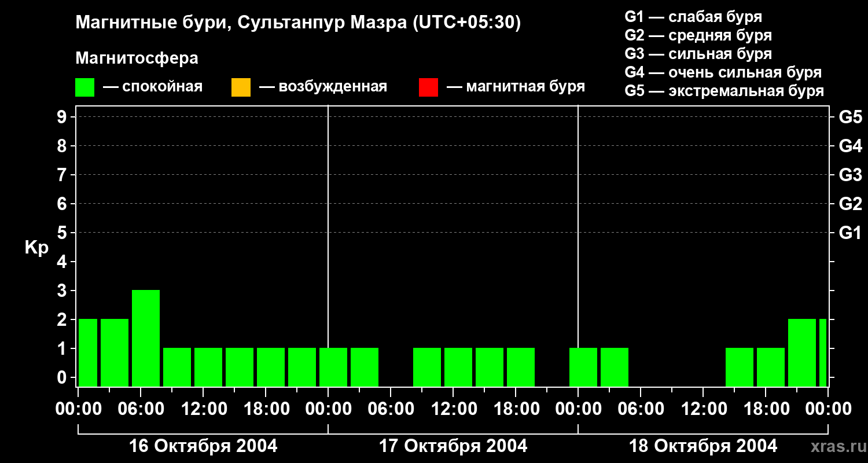Click the 06:00 time label under 18 October
Viewport: 868px width, 463px height.
(x=641, y=409)
